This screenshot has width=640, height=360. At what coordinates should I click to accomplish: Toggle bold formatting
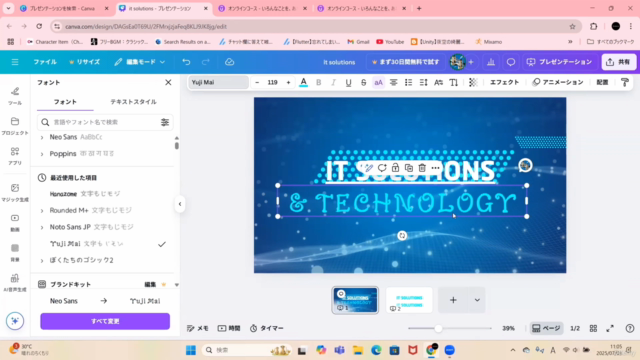tap(319, 82)
